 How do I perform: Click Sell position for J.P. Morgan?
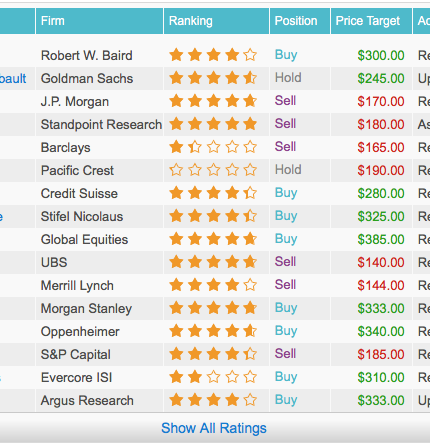coord(285,101)
